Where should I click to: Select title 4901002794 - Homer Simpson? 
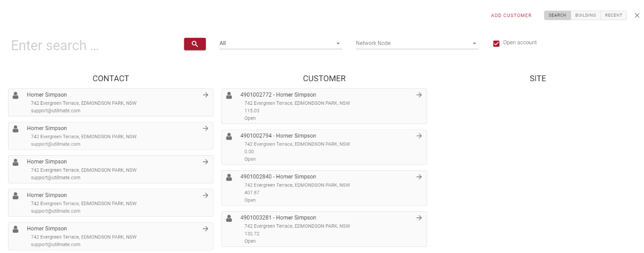coord(278,136)
